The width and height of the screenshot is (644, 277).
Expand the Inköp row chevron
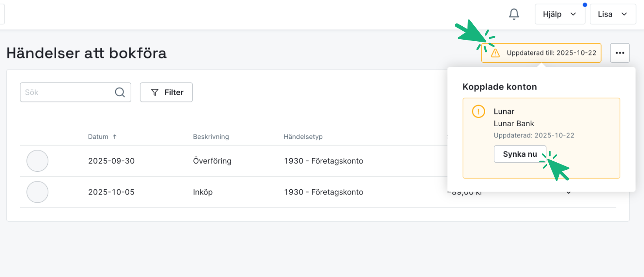[x=569, y=193]
